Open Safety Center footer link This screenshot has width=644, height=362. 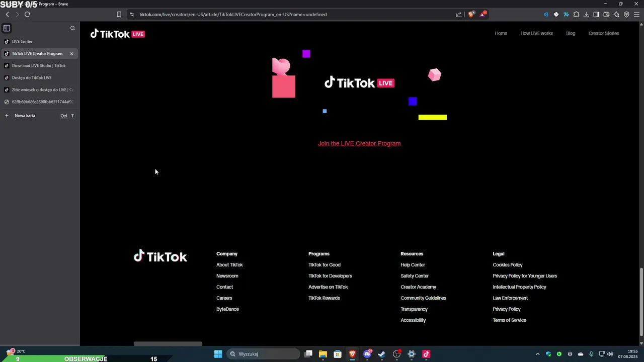pyautogui.click(x=415, y=276)
